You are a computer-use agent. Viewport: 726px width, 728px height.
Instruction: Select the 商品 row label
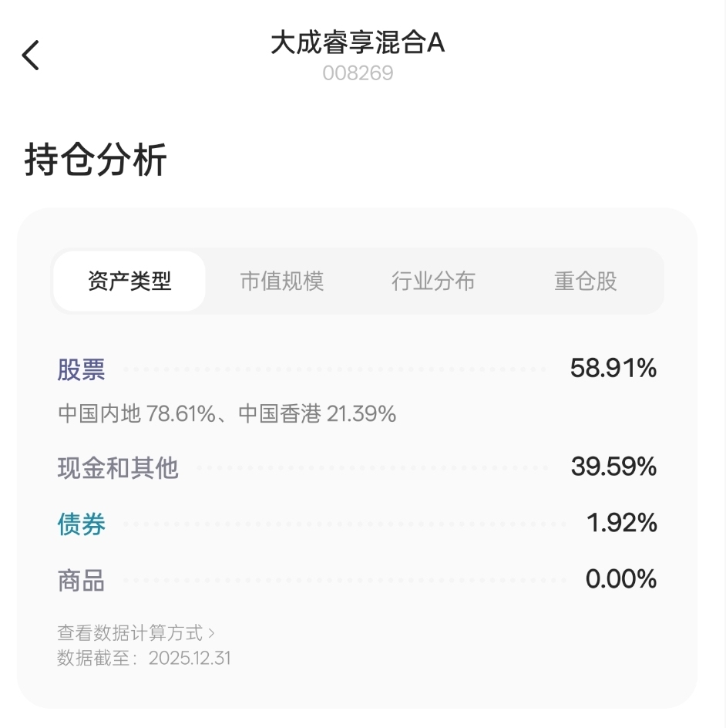click(81, 581)
